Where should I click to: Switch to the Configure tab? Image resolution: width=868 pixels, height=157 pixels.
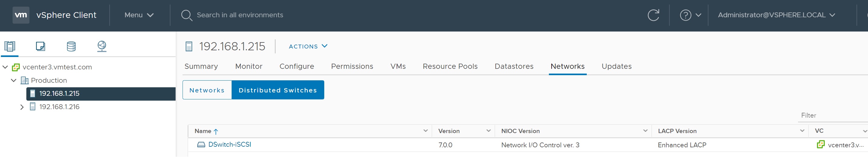(296, 66)
